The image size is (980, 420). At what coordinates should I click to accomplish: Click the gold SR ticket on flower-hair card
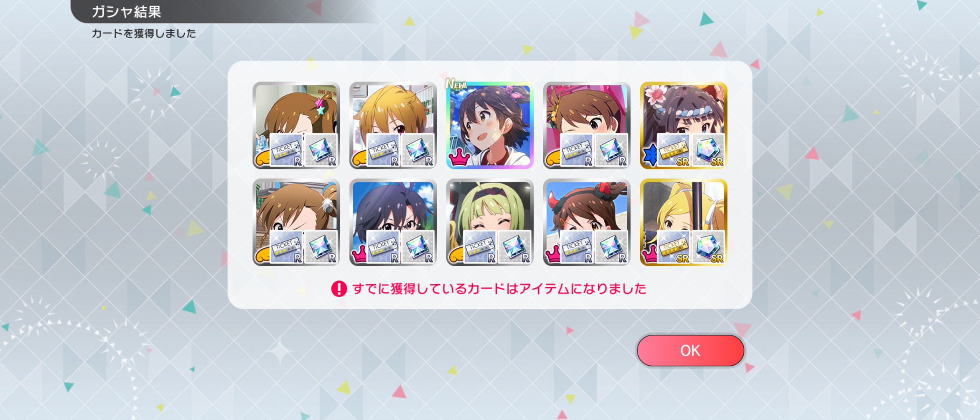674,150
